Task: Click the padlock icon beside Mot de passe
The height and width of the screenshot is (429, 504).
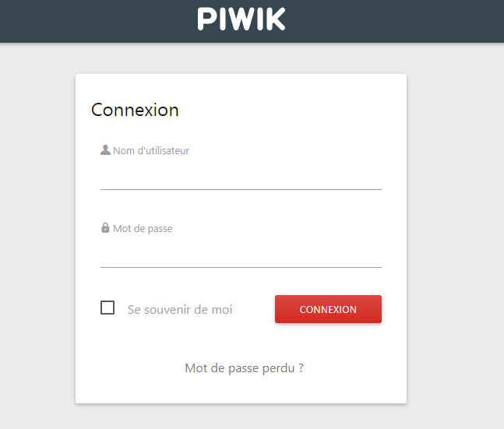Action: [105, 228]
